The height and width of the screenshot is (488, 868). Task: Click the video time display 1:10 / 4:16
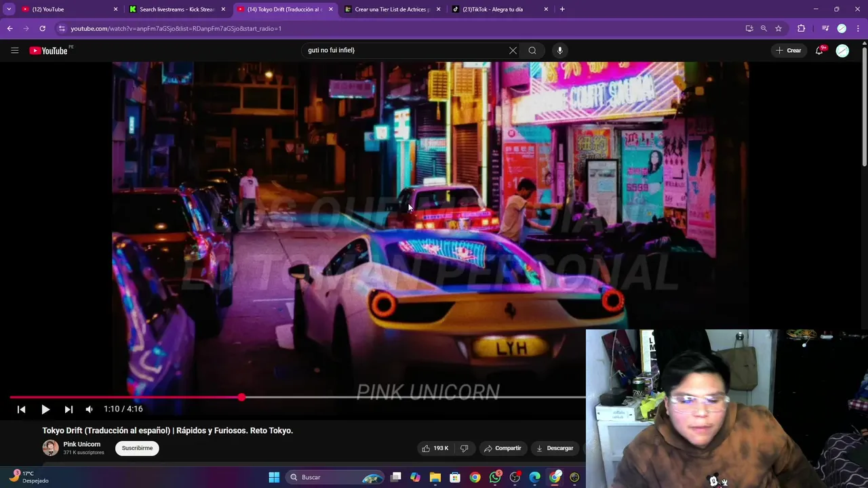click(123, 409)
